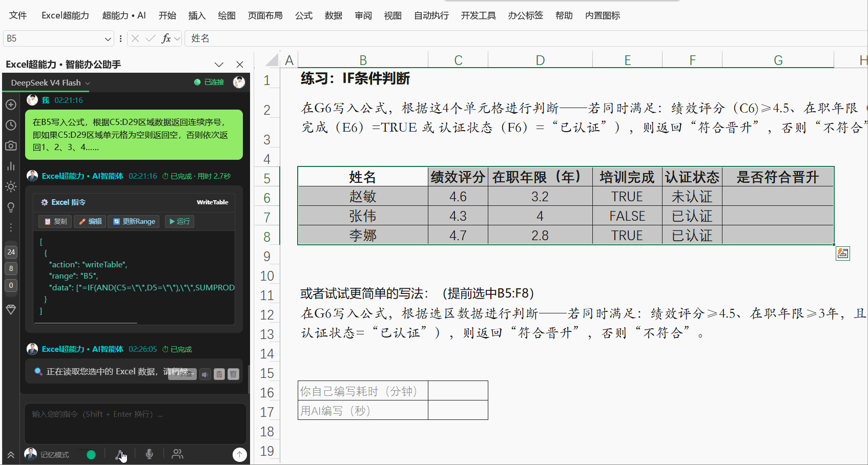This screenshot has height=465, width=868.
Task: Open the DeepSeek V4 Flash model dropdown
Action: (x=50, y=82)
